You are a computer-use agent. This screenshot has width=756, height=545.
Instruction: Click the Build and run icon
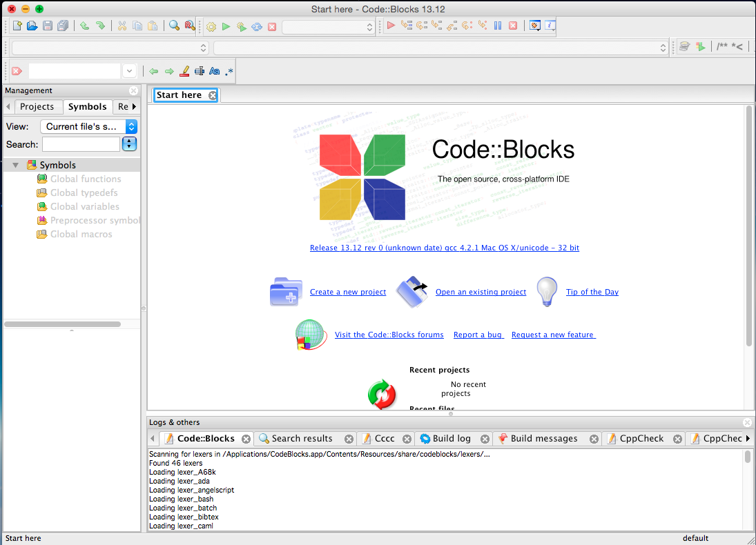tap(241, 26)
